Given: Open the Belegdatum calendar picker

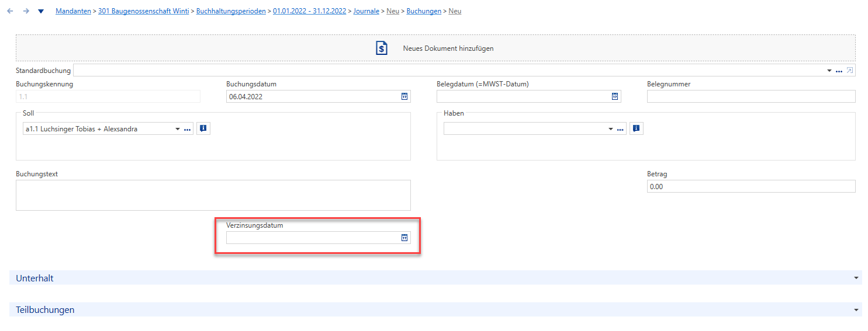Looking at the screenshot, I should [615, 96].
